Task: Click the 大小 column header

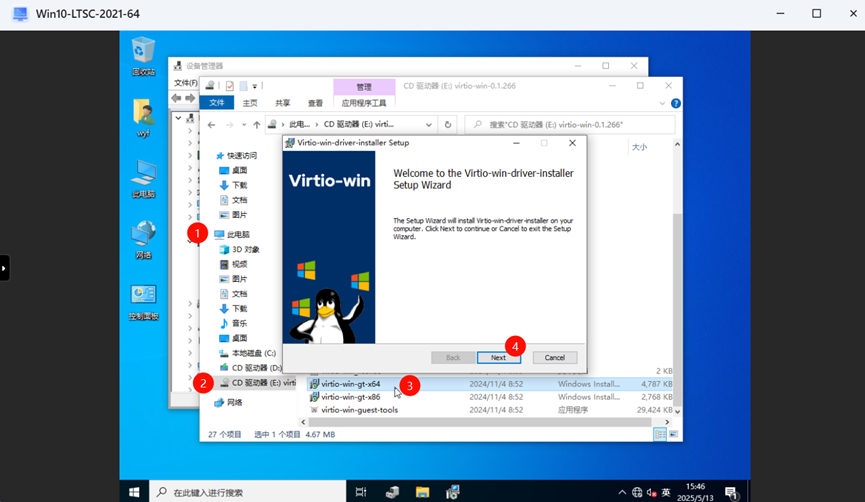Action: [640, 147]
